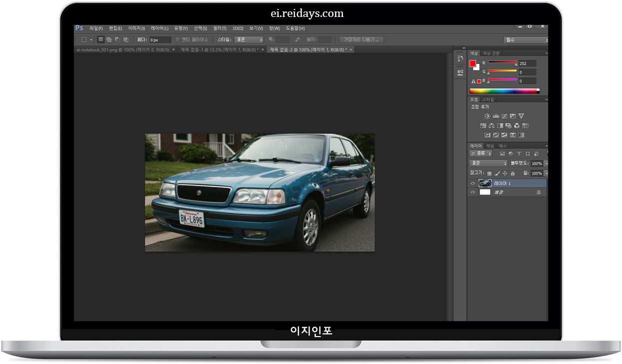Click the 가장자리 다듬기 button
The image size is (622, 364).
(360, 39)
